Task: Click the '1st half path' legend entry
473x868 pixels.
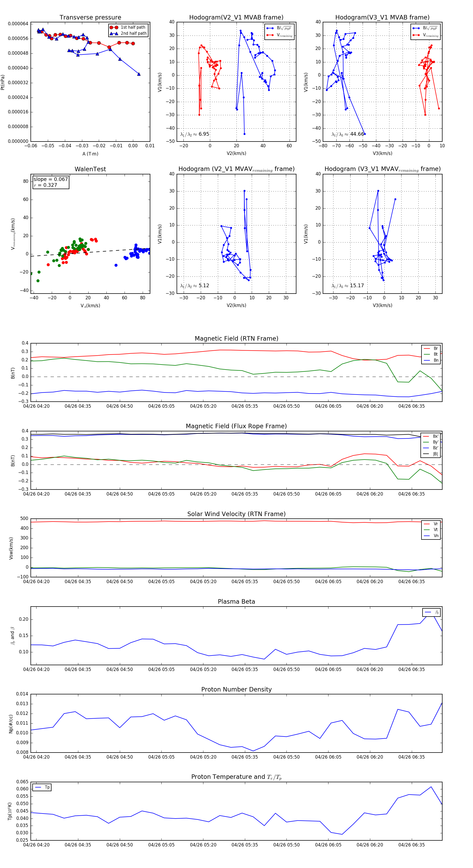Action: [x=128, y=27]
